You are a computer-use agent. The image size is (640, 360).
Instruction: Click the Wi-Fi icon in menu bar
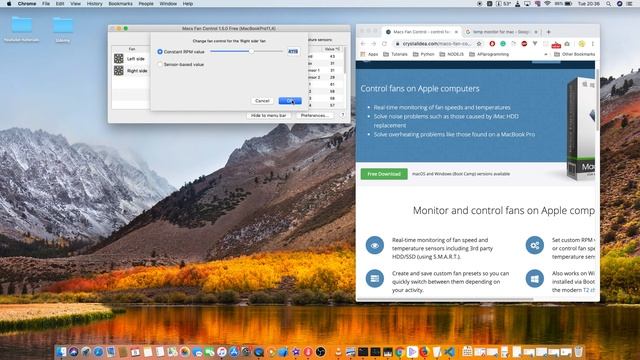click(x=547, y=4)
